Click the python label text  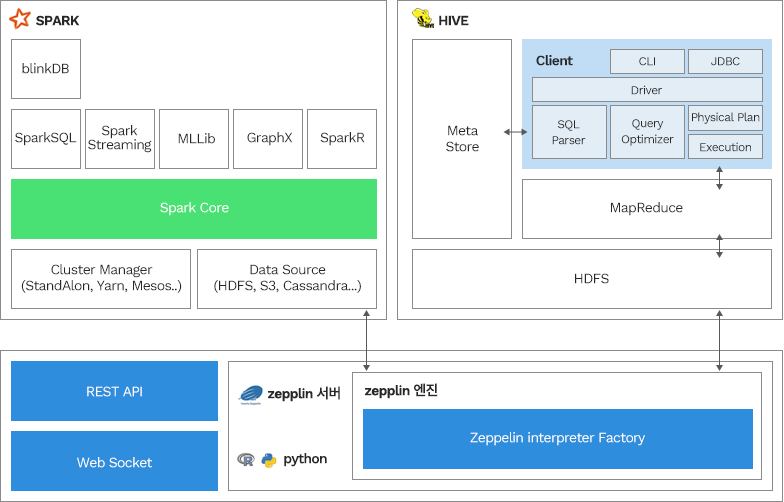pos(305,459)
